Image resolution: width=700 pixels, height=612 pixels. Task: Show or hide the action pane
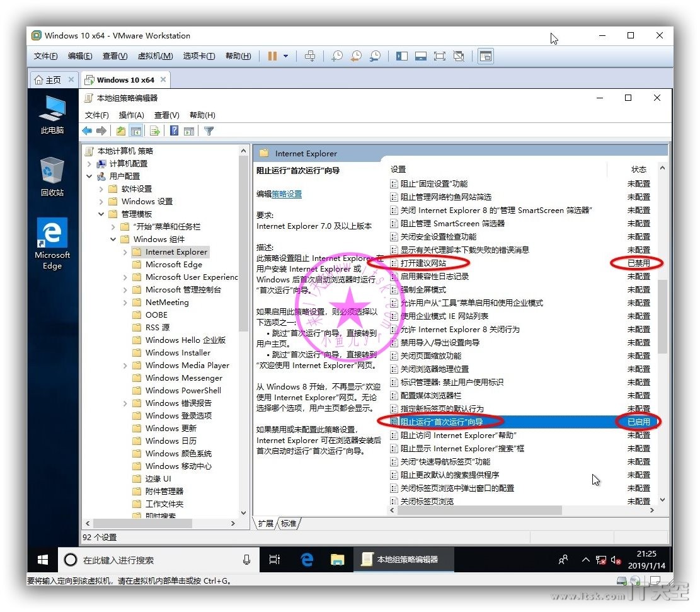pyautogui.click(x=189, y=131)
